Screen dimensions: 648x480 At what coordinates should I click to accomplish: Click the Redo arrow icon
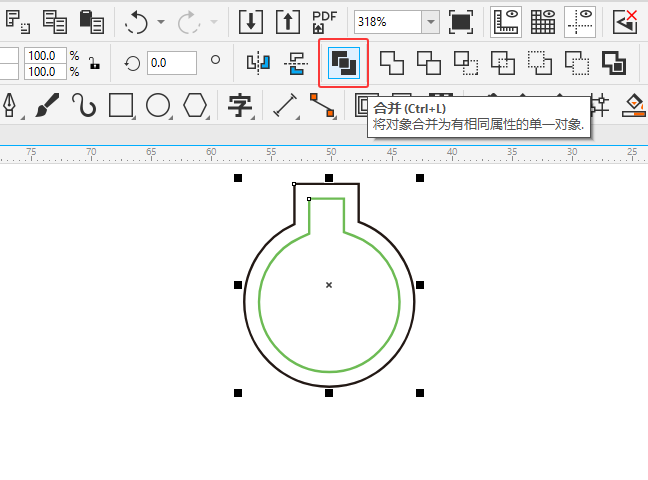pos(188,22)
